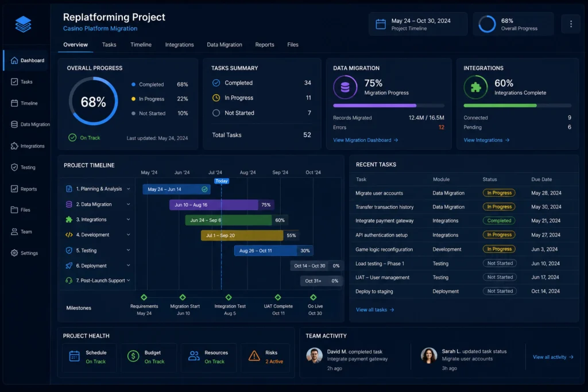
Task: Select the Not Started circle in Tasks Summary
Action: click(x=216, y=113)
